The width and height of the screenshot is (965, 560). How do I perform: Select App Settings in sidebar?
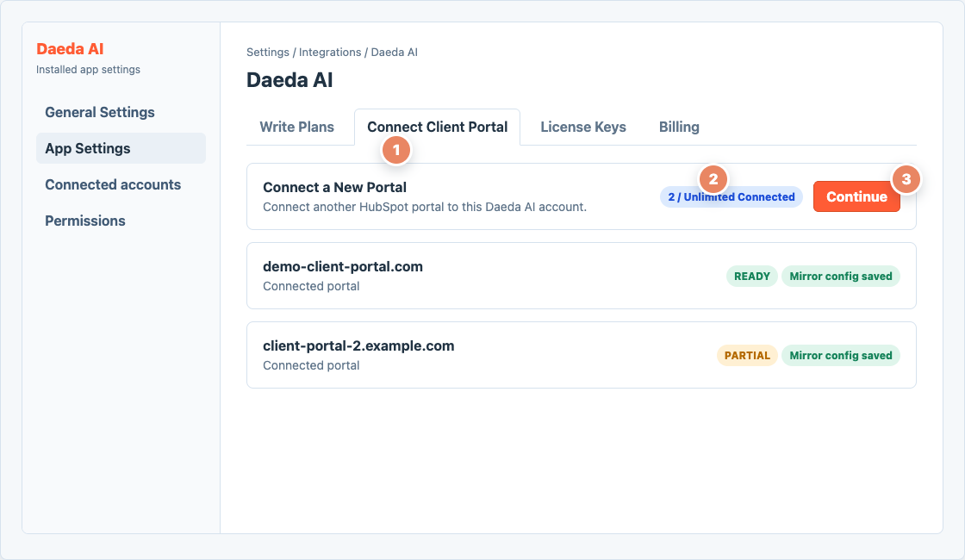tap(121, 148)
